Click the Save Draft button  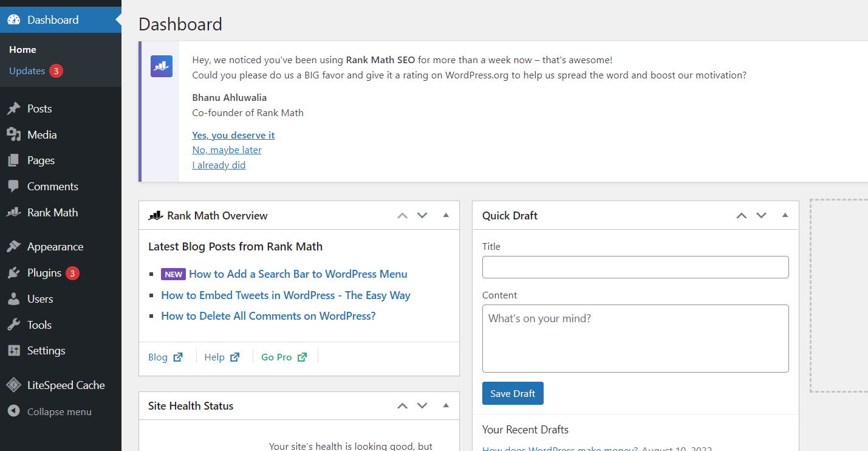click(513, 393)
